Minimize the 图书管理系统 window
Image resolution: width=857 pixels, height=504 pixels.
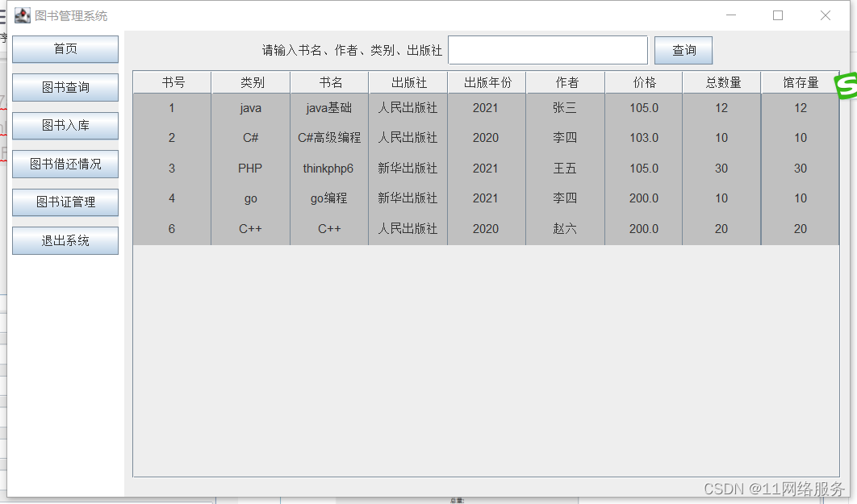pyautogui.click(x=731, y=15)
